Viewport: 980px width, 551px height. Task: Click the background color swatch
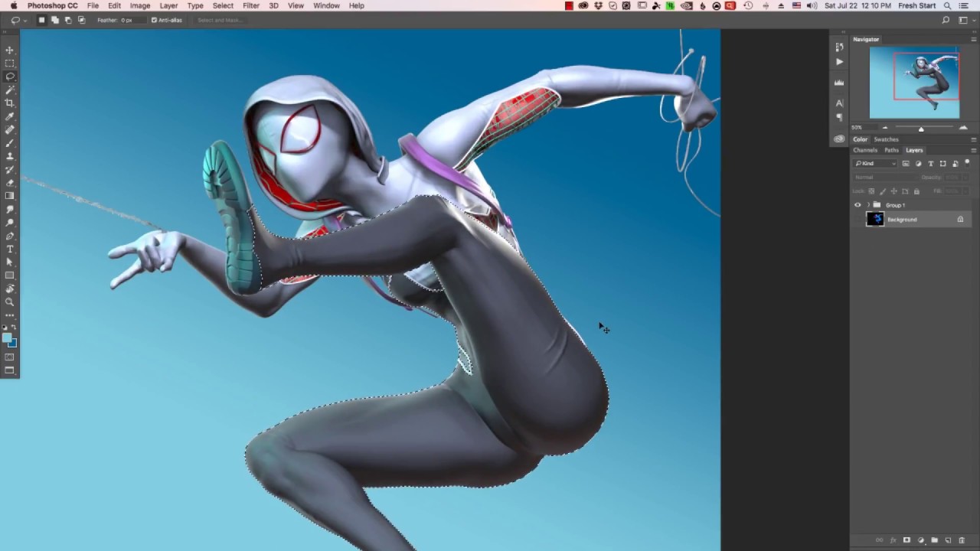pyautogui.click(x=13, y=343)
